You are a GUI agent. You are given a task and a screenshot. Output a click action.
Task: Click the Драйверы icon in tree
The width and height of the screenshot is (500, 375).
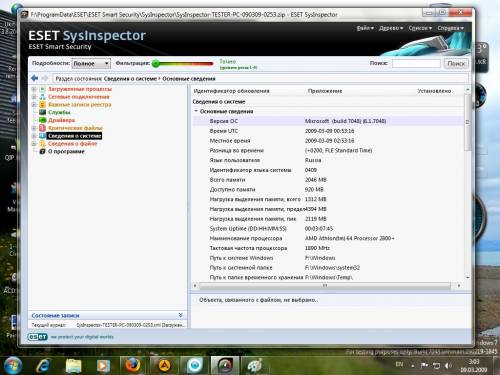click(42, 120)
